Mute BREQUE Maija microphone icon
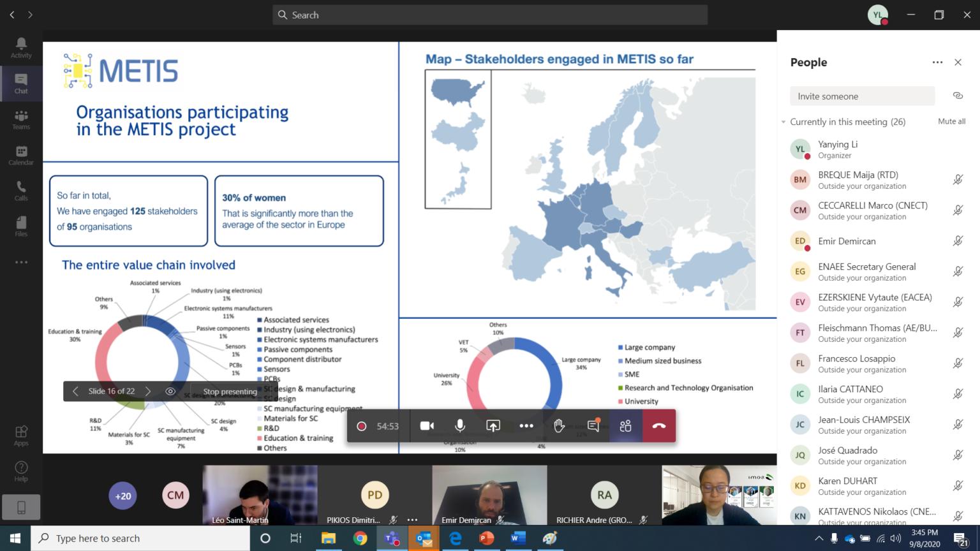Viewport: 980px width, 551px height. point(958,180)
